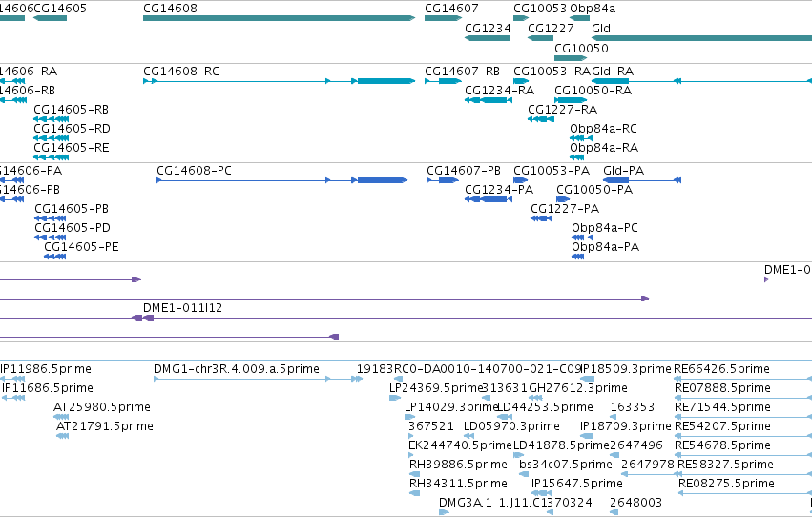Click the Gld gene label
The image size is (812, 517).
[x=601, y=29]
